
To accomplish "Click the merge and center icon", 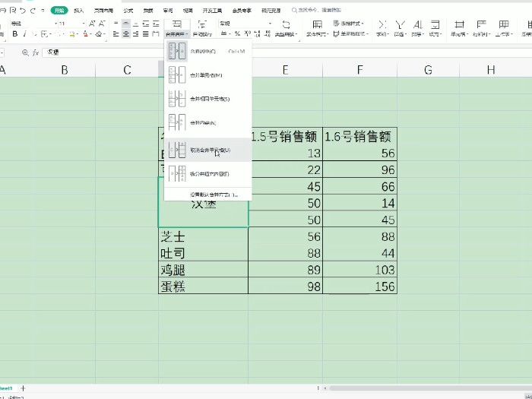I will (x=177, y=24).
